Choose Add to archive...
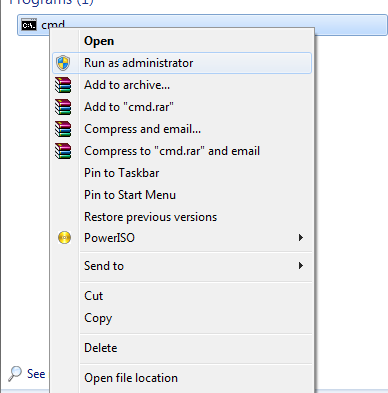 (182, 85)
